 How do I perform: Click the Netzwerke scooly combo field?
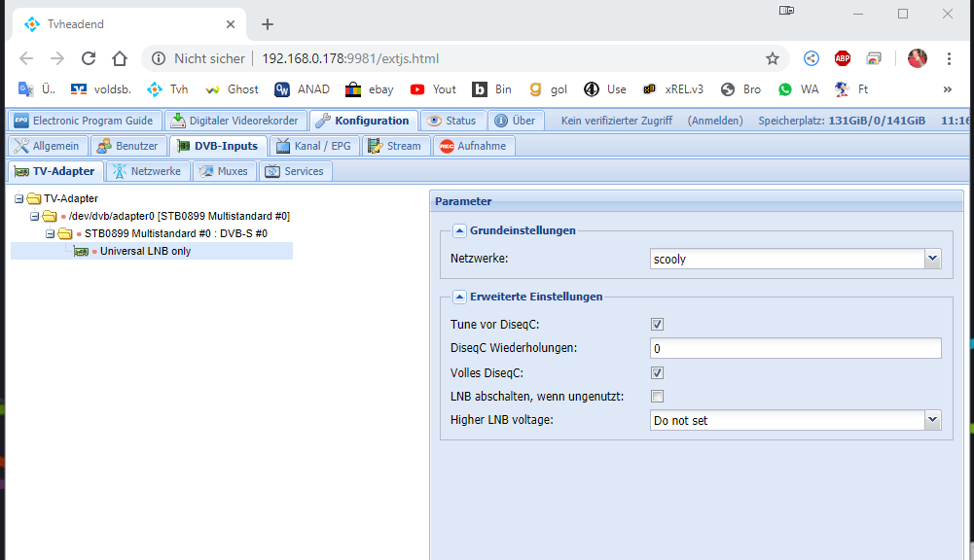(x=787, y=259)
